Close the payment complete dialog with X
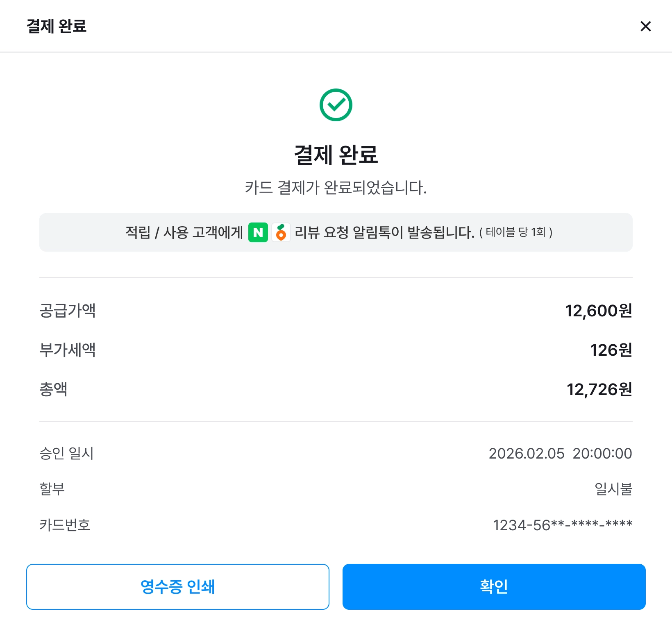The height and width of the screenshot is (636, 672). (x=645, y=26)
